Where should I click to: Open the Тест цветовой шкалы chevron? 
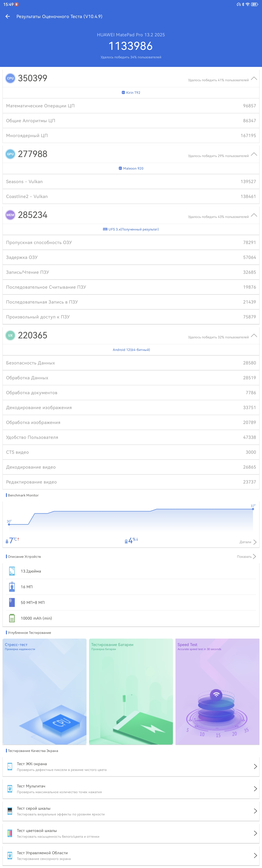tap(255, 833)
